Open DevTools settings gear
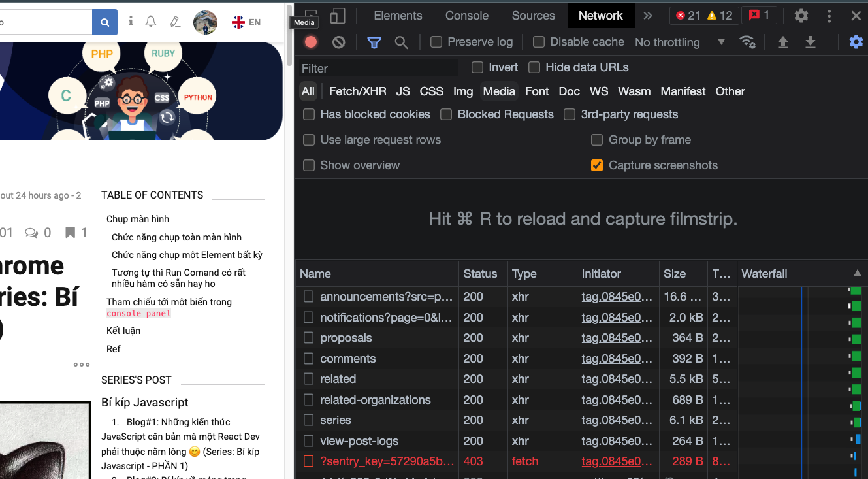The width and height of the screenshot is (868, 479). [x=801, y=16]
